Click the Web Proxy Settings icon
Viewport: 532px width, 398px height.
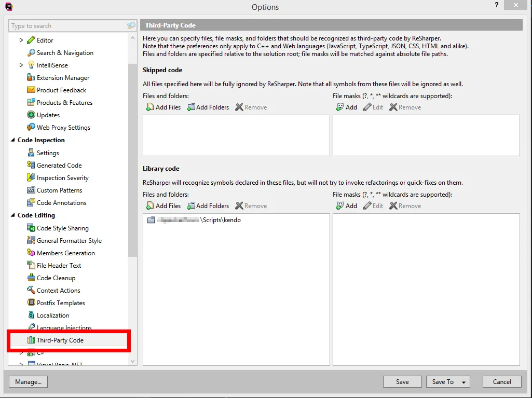31,127
